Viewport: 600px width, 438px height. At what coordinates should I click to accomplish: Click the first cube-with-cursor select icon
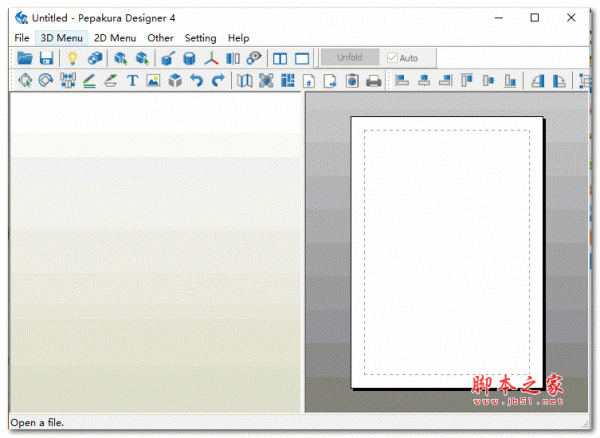click(x=121, y=58)
